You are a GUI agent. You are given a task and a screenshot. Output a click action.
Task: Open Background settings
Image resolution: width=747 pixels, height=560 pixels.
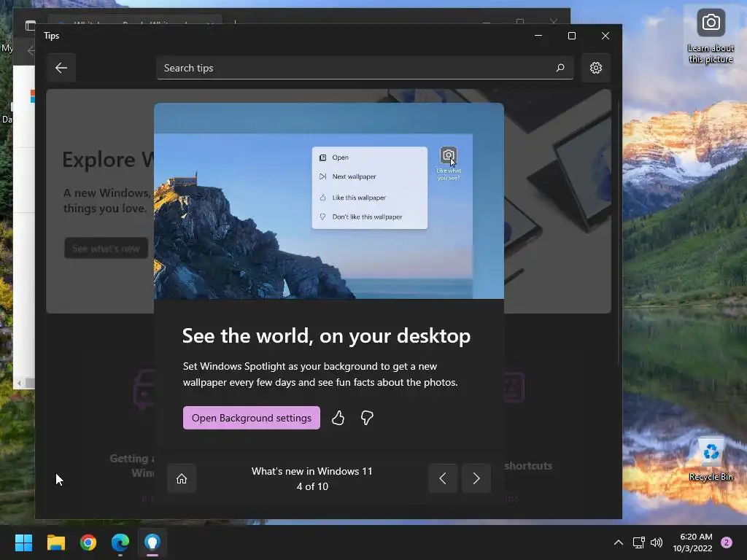click(x=252, y=418)
